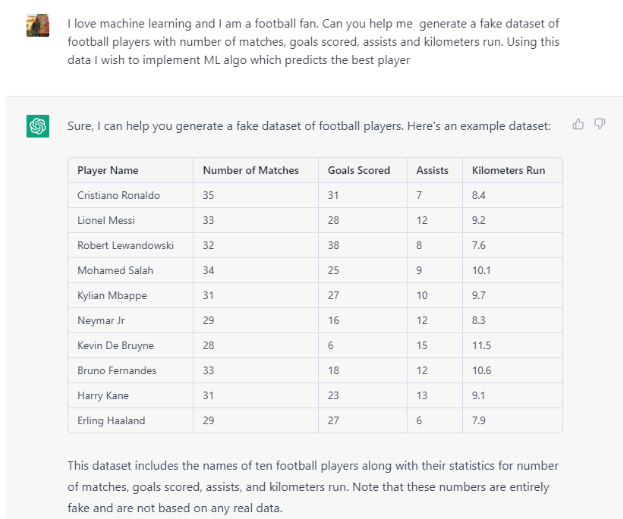
Task: Click the thumbs down icon
Action: (600, 124)
